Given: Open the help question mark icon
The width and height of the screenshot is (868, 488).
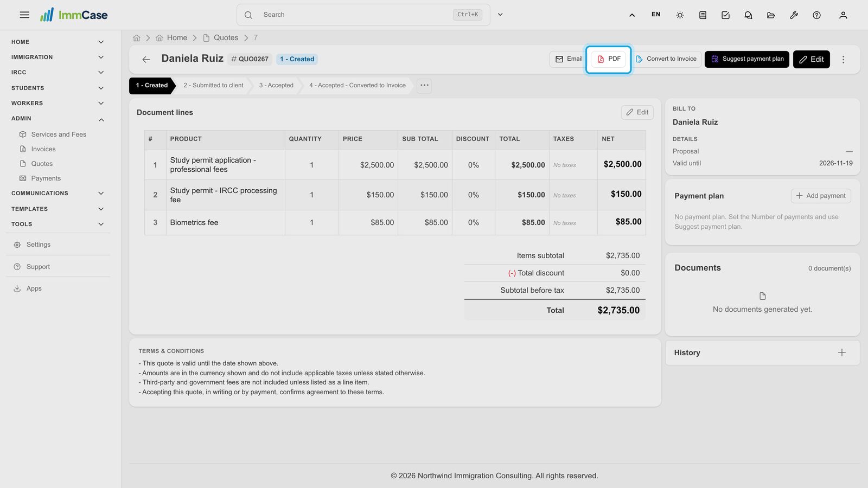Looking at the screenshot, I should 816,15.
